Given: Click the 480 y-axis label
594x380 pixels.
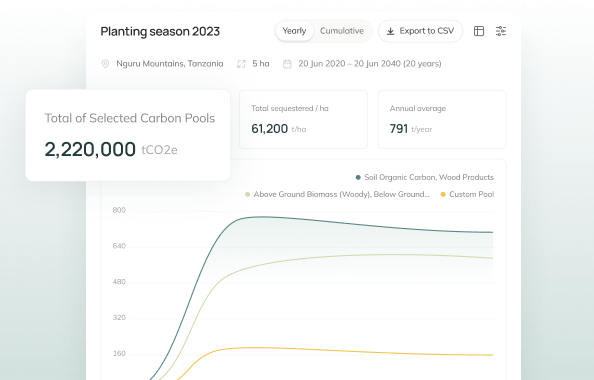Looking at the screenshot, I should click(x=119, y=282).
